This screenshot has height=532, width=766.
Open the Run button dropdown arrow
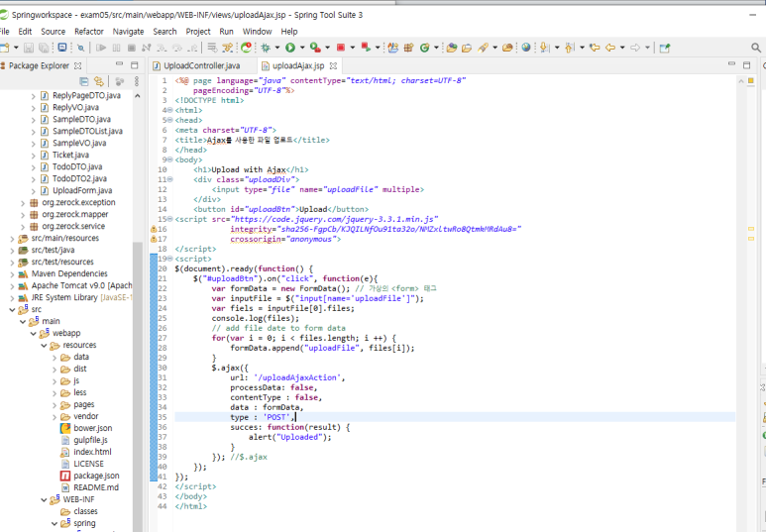coord(302,48)
